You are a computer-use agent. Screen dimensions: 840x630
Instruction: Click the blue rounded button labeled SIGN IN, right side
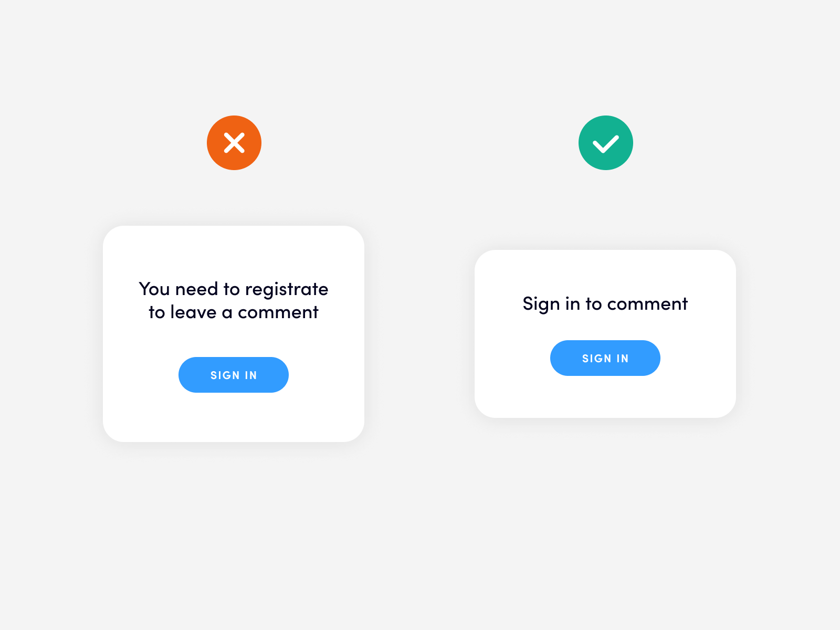[605, 358]
